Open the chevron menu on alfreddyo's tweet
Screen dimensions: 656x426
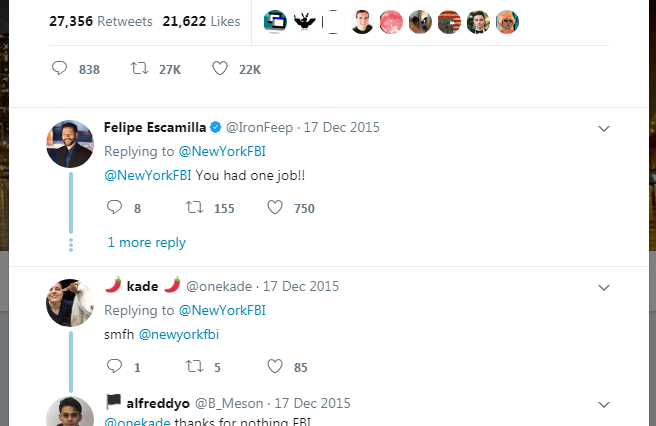tap(603, 403)
